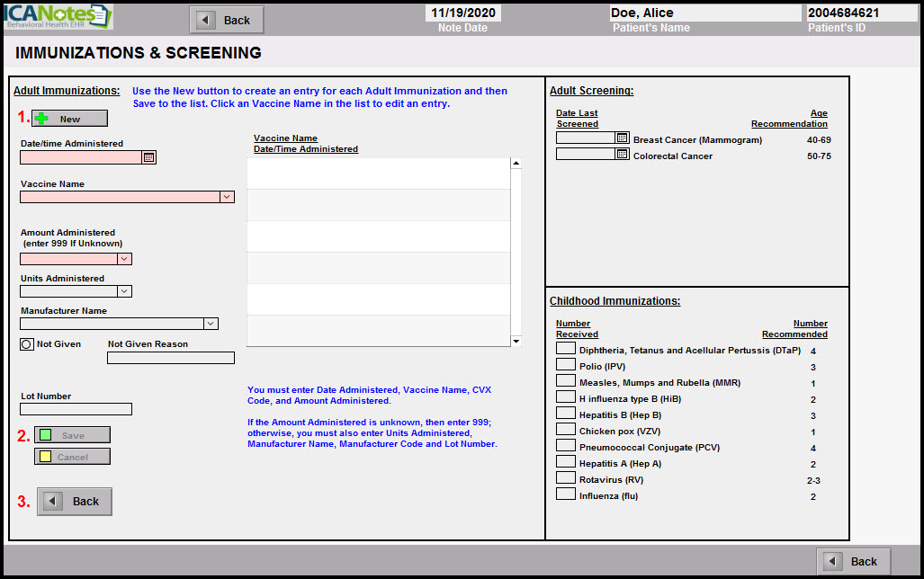Click the ICANotes logo in header
The height and width of the screenshot is (579, 924).
[57, 17]
